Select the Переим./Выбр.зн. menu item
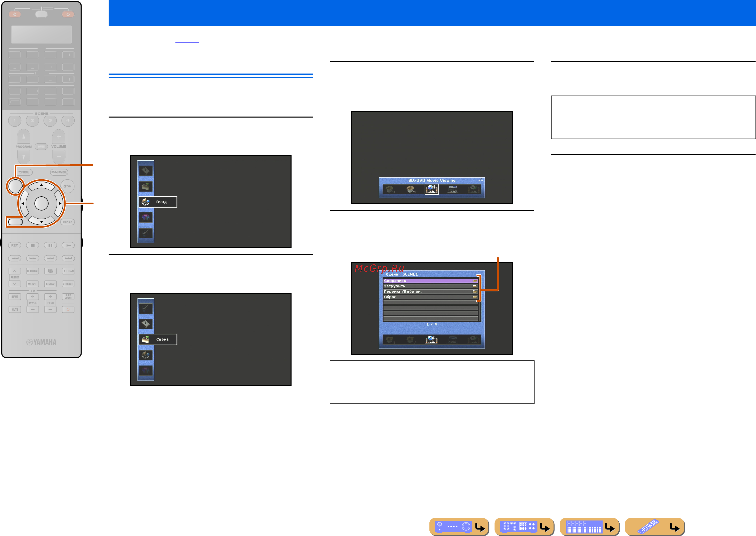756x536 pixels. click(430, 292)
